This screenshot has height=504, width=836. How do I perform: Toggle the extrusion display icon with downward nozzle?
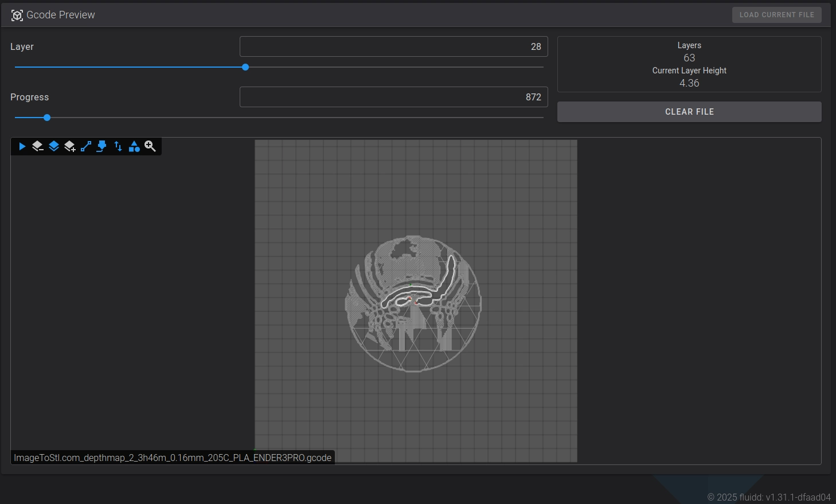[x=101, y=146]
